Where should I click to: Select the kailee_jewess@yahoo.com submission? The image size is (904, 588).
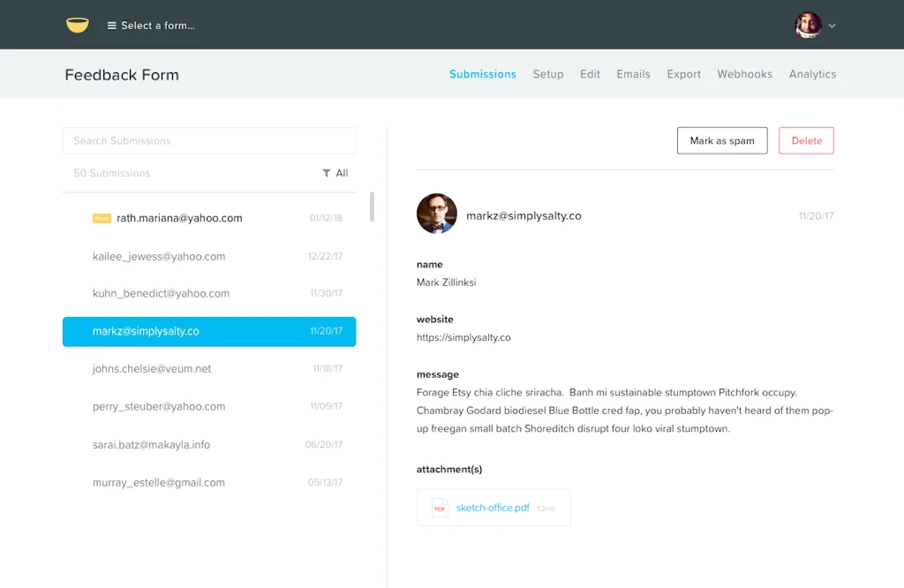point(159,256)
